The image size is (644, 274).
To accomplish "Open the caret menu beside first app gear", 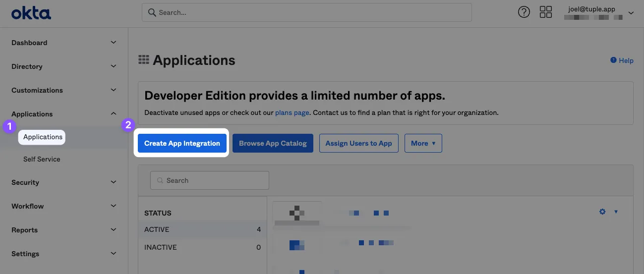I will tap(616, 212).
